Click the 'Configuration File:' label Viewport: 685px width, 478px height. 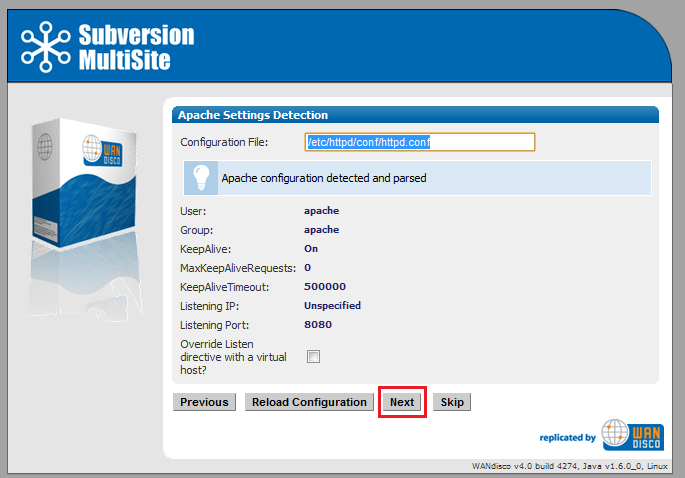point(224,142)
